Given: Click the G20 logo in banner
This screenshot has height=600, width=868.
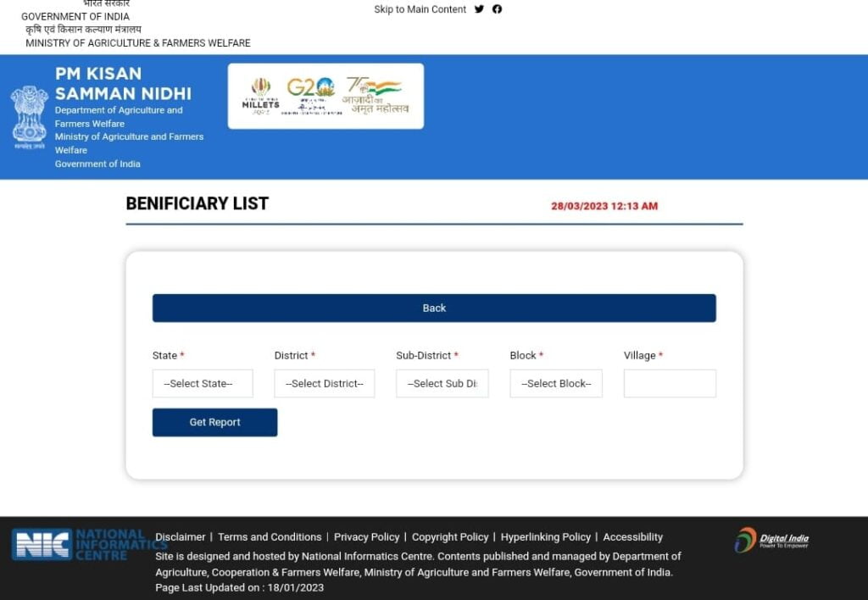Looking at the screenshot, I should click(311, 96).
